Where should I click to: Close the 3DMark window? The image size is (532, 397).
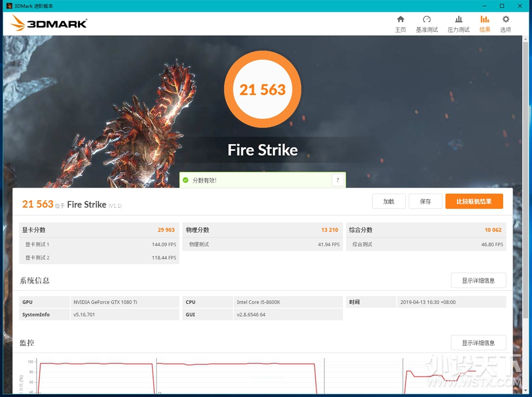520,6
